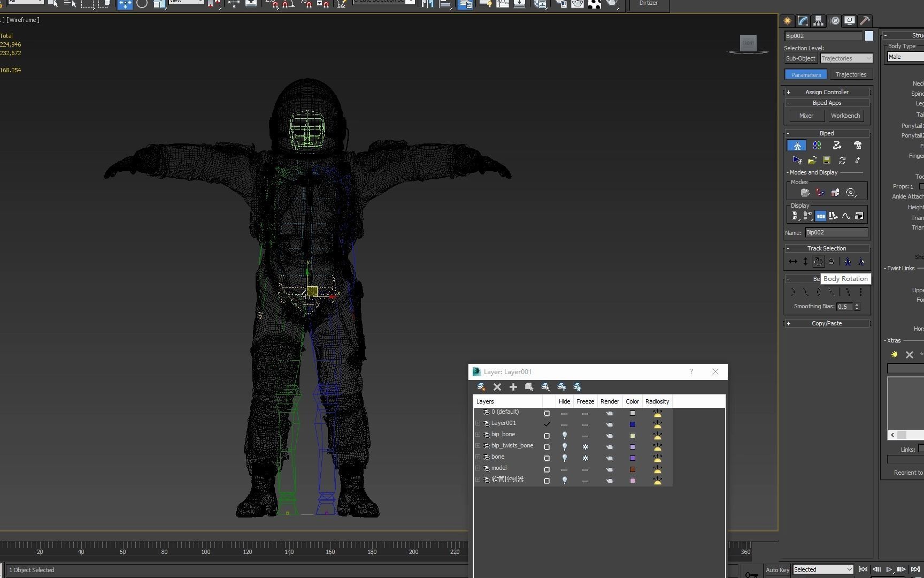Image resolution: width=924 pixels, height=578 pixels.
Task: Toggle hide for the bip_bone layer
Action: pos(564,436)
